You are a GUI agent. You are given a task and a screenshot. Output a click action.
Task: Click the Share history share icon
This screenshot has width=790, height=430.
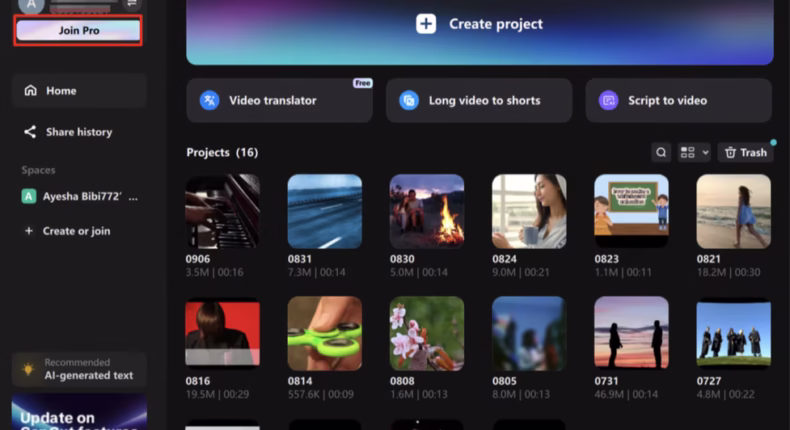30,132
